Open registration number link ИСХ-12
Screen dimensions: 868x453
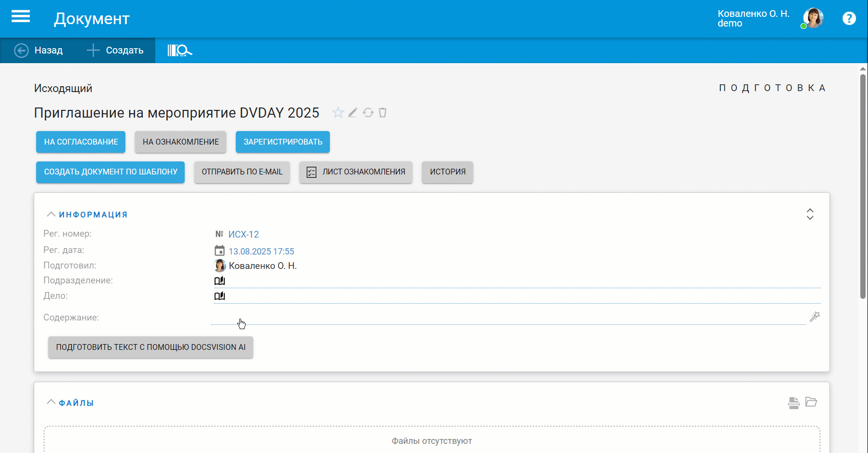pyautogui.click(x=244, y=234)
